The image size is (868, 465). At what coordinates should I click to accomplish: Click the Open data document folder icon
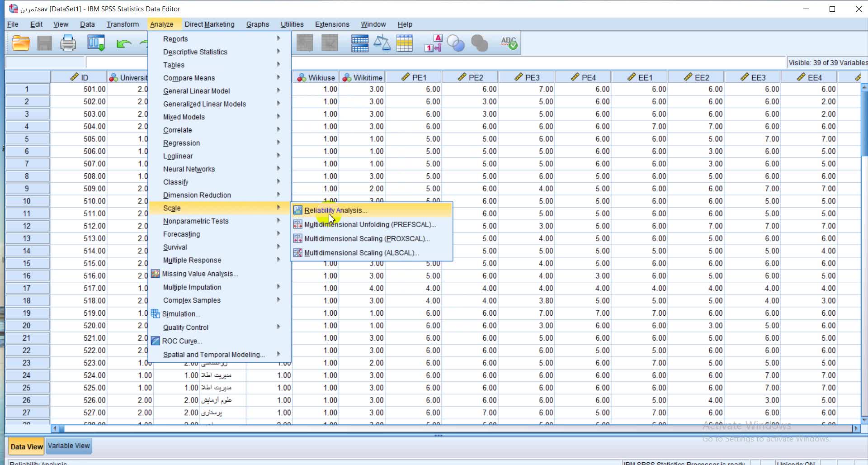(21, 43)
